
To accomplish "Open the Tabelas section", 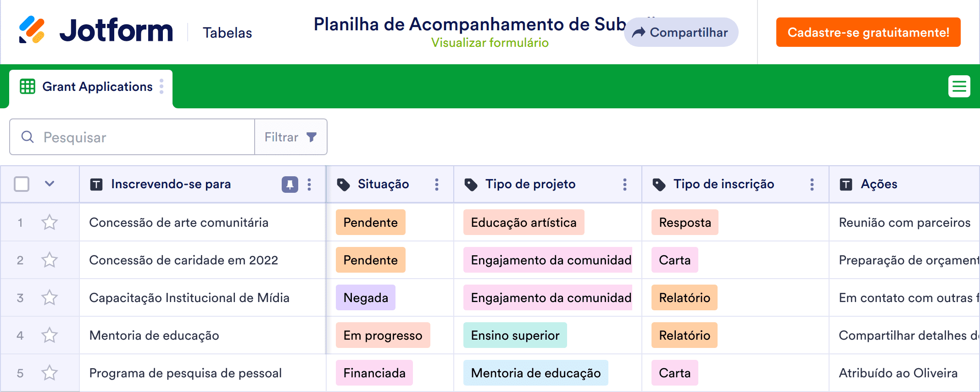I will pos(227,33).
